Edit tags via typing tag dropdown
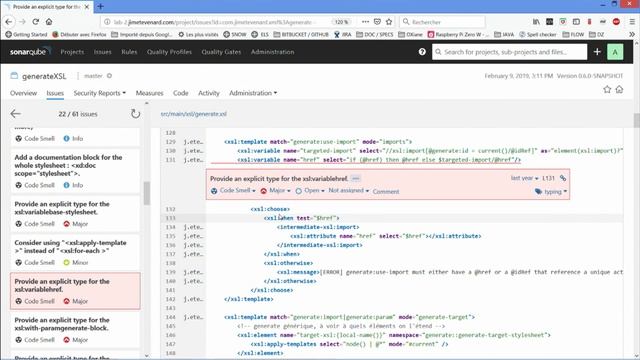The width and height of the screenshot is (640, 360). (551, 191)
